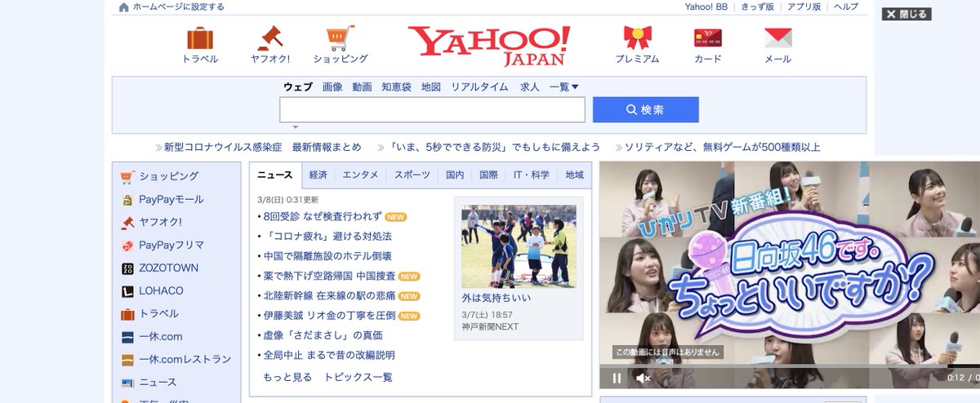Click the shopping cart icon in sidebar
Screen dimensions: 980x403
coord(127,176)
